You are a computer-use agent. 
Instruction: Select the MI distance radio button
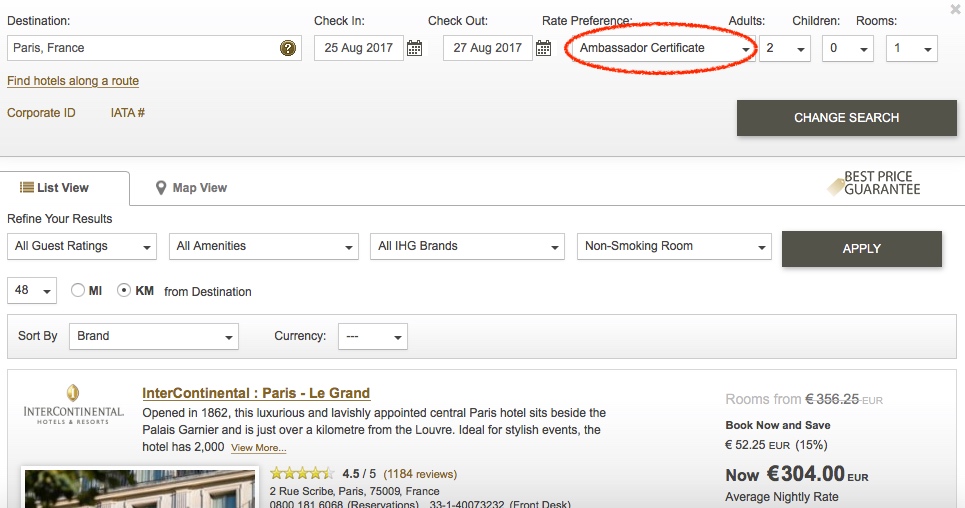(78, 291)
